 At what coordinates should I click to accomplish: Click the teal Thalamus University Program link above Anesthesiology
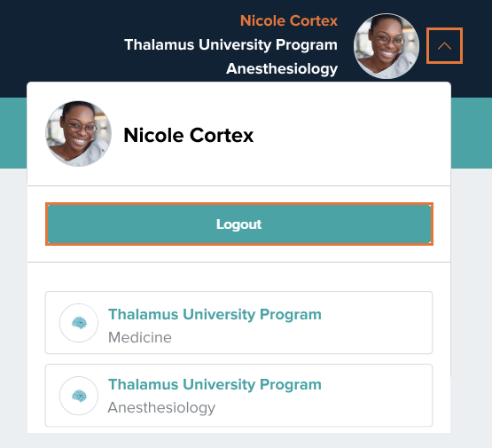coord(215,384)
